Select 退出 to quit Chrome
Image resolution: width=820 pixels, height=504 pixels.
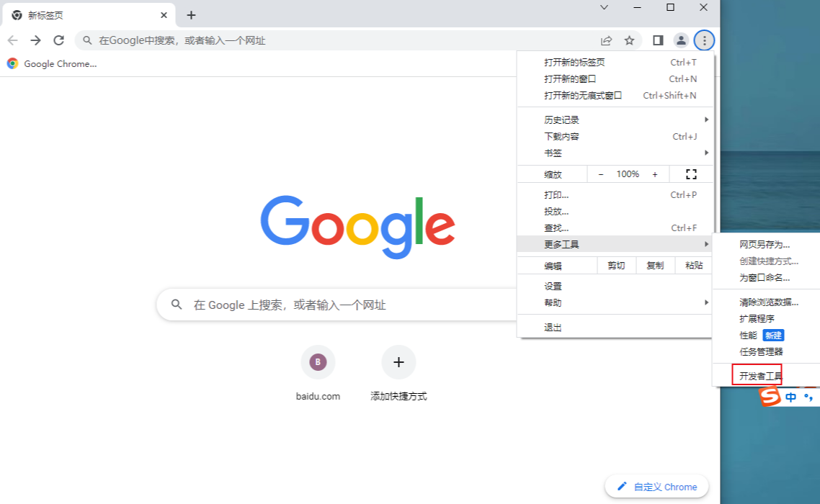(615, 328)
